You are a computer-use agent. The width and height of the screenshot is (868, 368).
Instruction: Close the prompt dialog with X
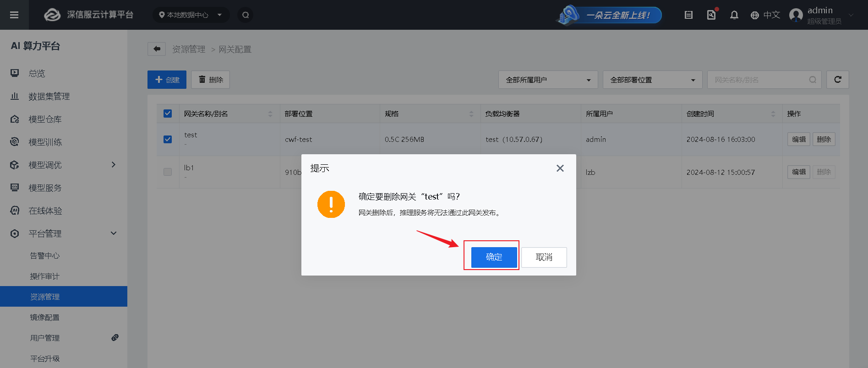[x=560, y=168]
